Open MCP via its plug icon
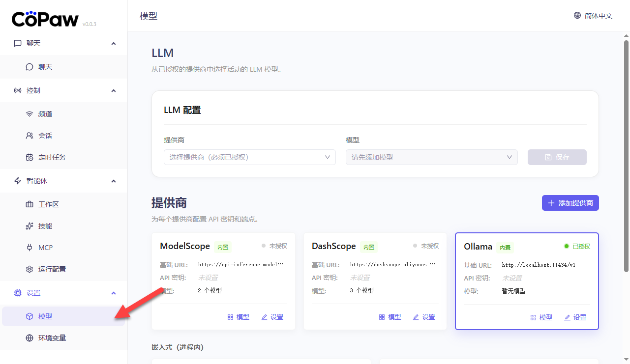The height and width of the screenshot is (364, 630). pos(30,248)
